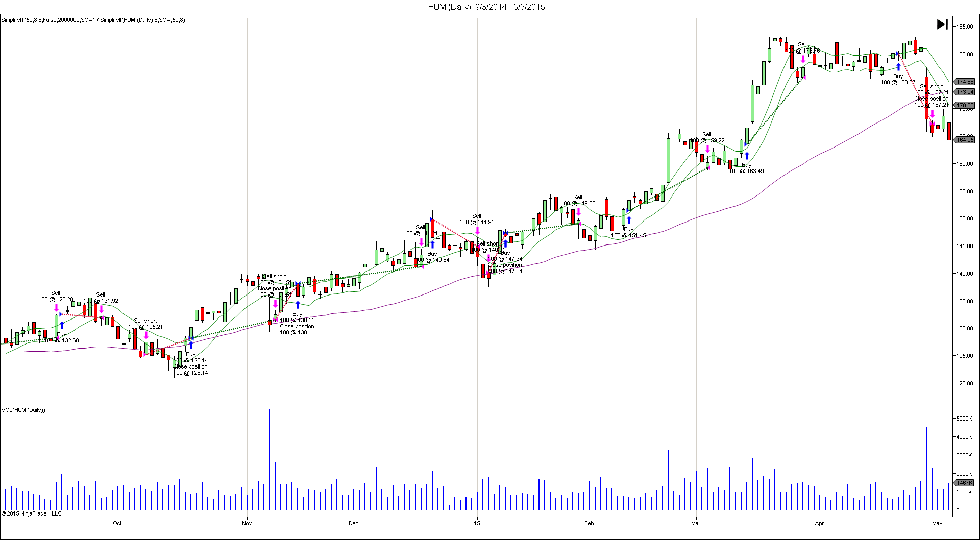Click the 164.25 last price marker
980x540 pixels.
point(964,140)
